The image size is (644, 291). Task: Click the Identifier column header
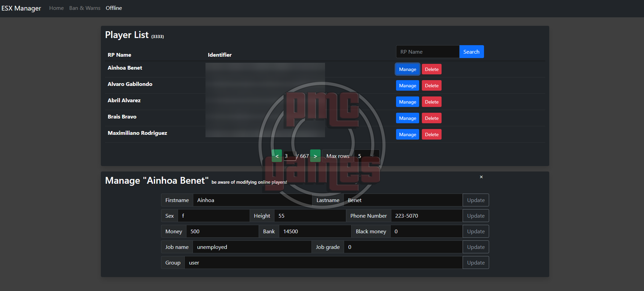pos(219,55)
